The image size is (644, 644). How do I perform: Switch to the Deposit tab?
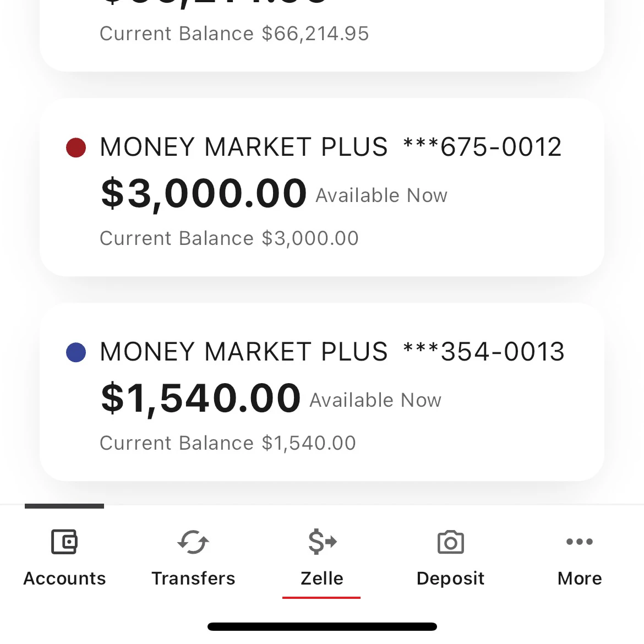pos(450,578)
